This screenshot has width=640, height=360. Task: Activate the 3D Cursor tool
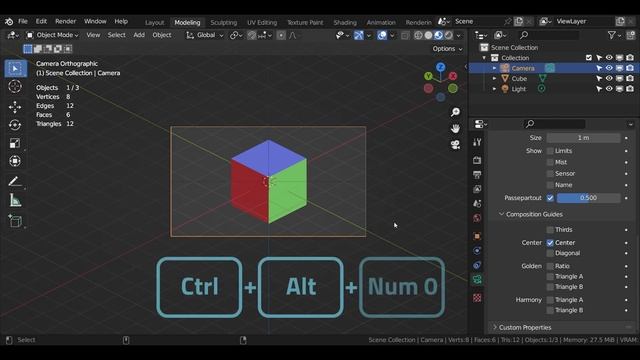(x=15, y=87)
